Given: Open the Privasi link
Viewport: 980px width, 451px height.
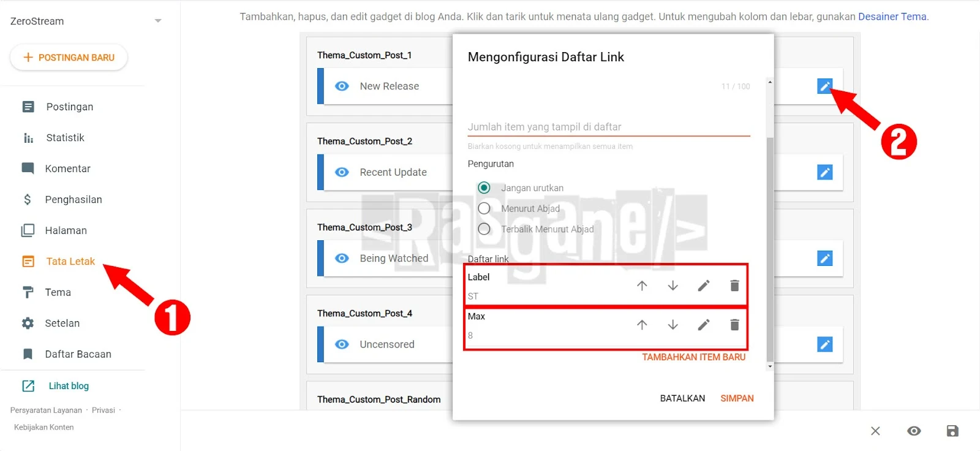Looking at the screenshot, I should 104,411.
